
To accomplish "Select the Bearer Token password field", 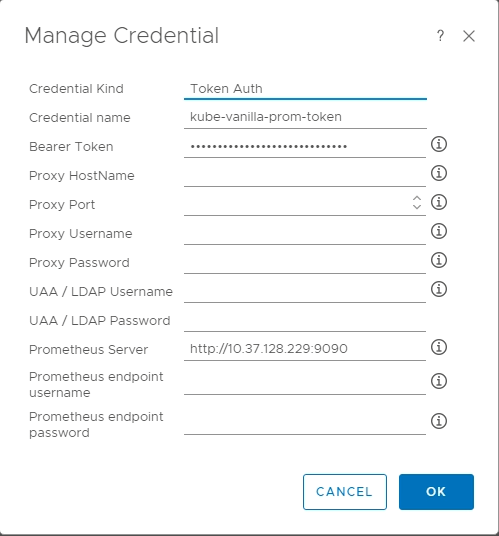I will coord(305,146).
